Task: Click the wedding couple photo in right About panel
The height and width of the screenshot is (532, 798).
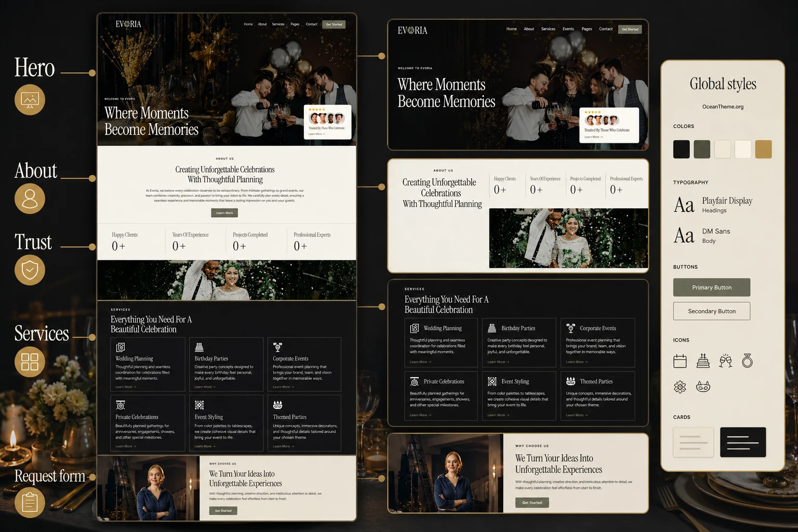Action: [568, 238]
